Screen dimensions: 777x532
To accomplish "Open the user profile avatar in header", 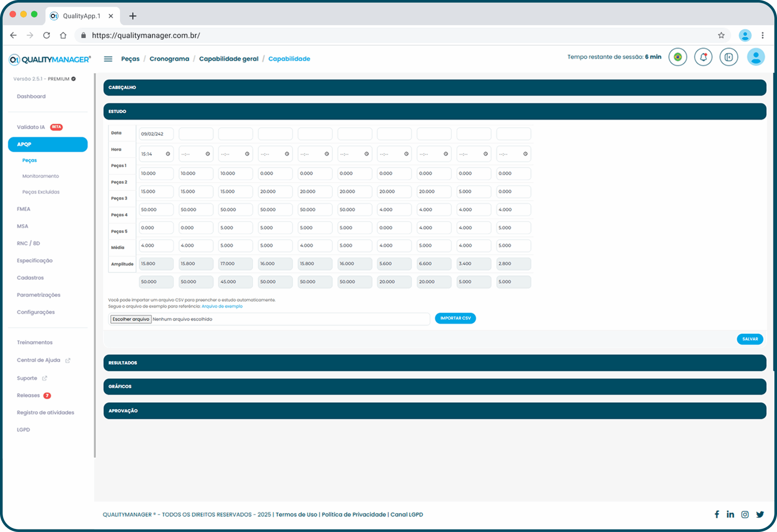I will pyautogui.click(x=756, y=57).
